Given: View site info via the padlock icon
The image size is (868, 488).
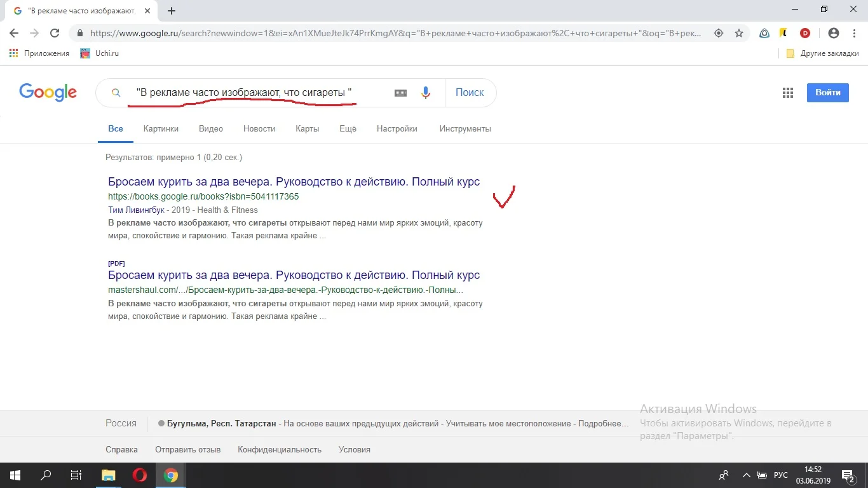Looking at the screenshot, I should point(80,33).
